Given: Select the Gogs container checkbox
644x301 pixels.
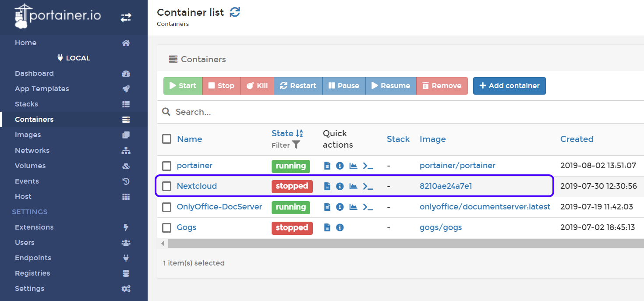Looking at the screenshot, I should [x=166, y=228].
